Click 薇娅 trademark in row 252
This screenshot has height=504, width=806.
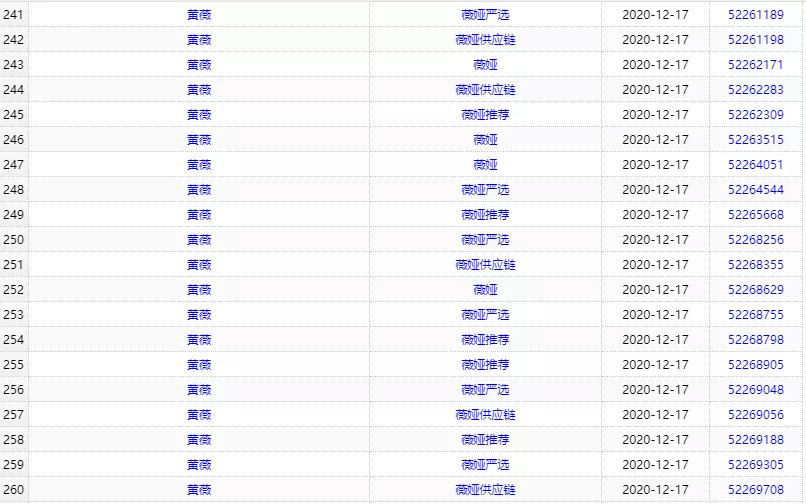click(x=485, y=290)
